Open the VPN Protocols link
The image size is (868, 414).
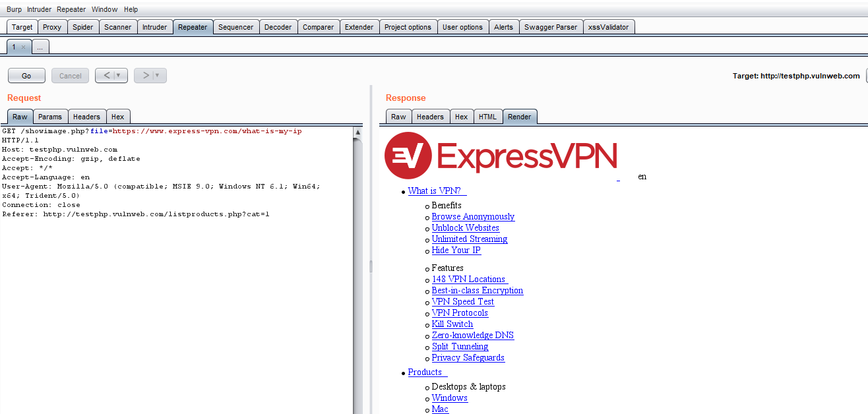(460, 312)
